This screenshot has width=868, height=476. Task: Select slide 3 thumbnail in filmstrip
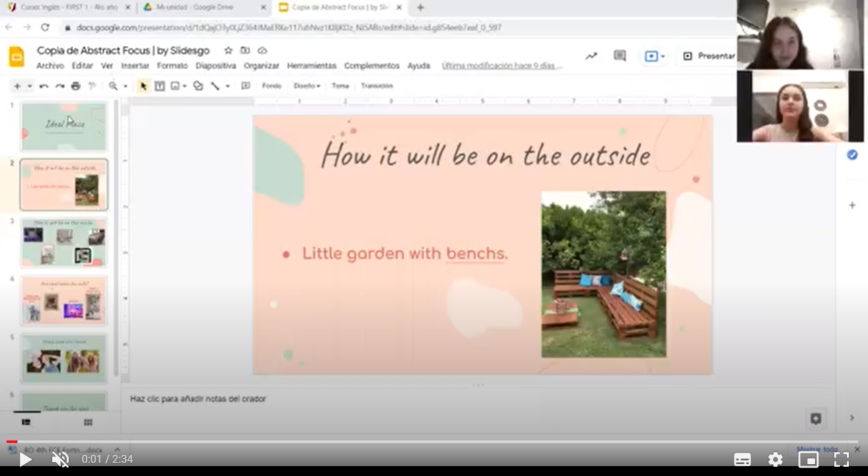click(x=63, y=242)
